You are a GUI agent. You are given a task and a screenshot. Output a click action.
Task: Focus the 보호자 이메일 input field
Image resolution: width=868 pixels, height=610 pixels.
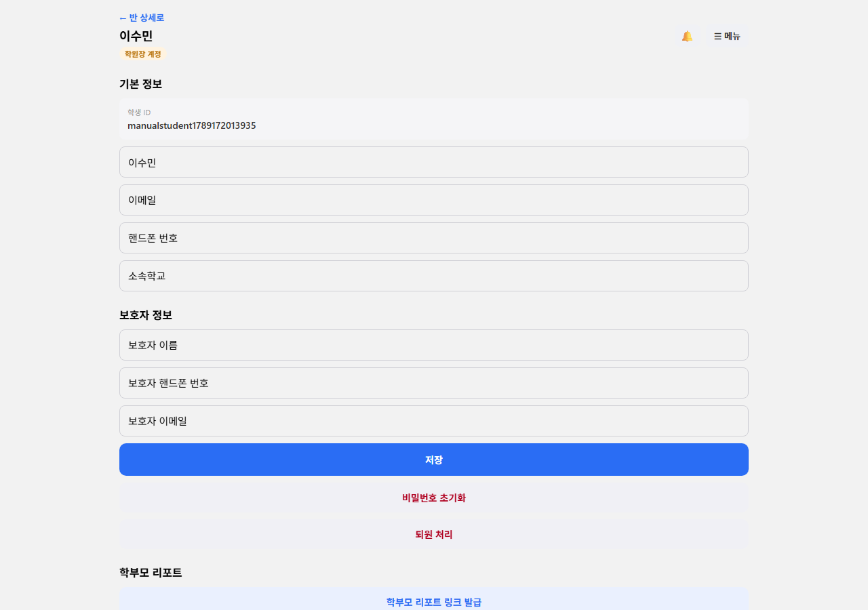pos(434,421)
